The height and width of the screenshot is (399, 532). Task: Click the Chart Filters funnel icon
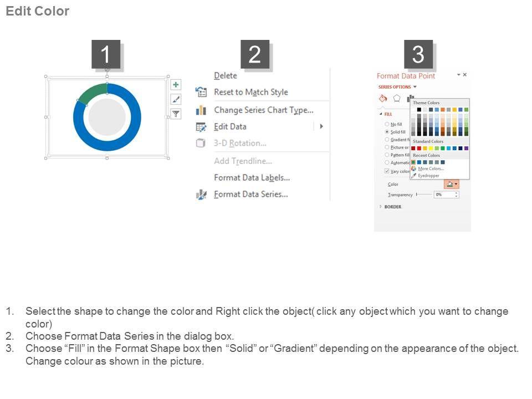(176, 114)
